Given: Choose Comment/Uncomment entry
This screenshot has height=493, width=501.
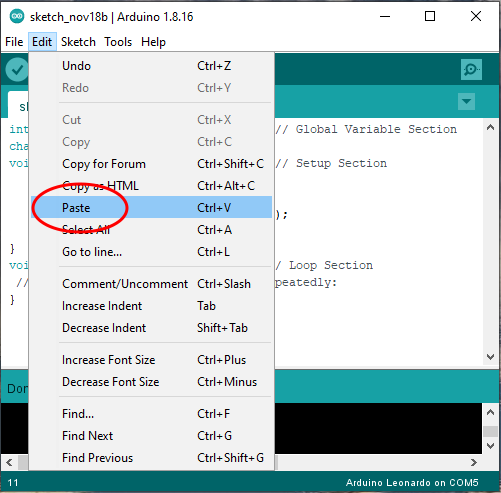Looking at the screenshot, I should click(x=151, y=284).
